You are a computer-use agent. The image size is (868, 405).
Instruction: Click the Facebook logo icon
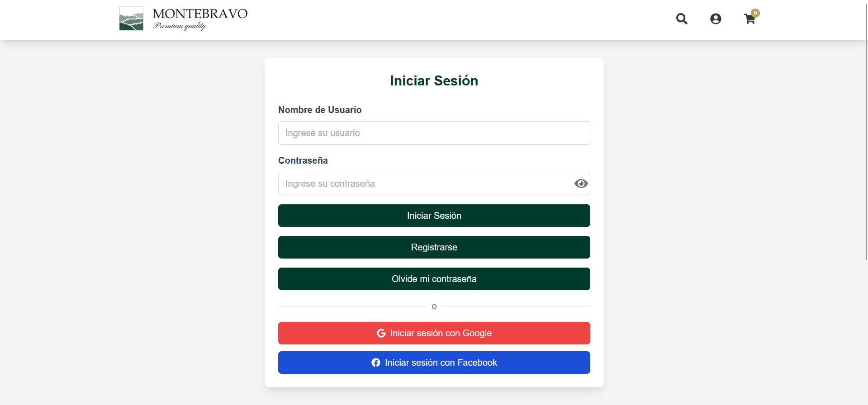click(376, 363)
